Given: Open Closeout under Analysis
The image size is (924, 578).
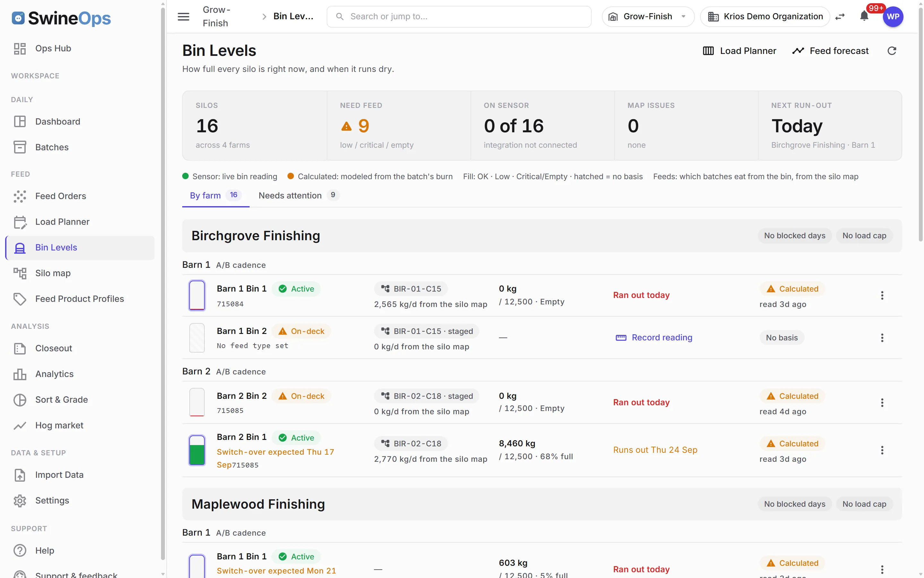Looking at the screenshot, I should coord(80,348).
